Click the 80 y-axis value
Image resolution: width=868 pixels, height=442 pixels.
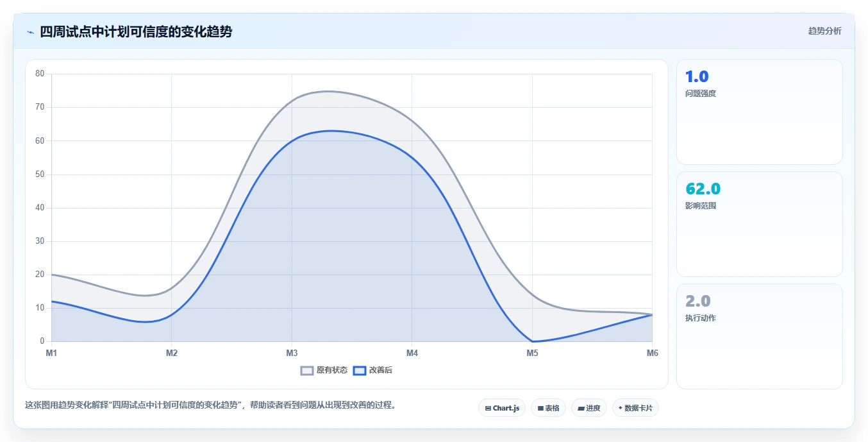tap(40, 74)
